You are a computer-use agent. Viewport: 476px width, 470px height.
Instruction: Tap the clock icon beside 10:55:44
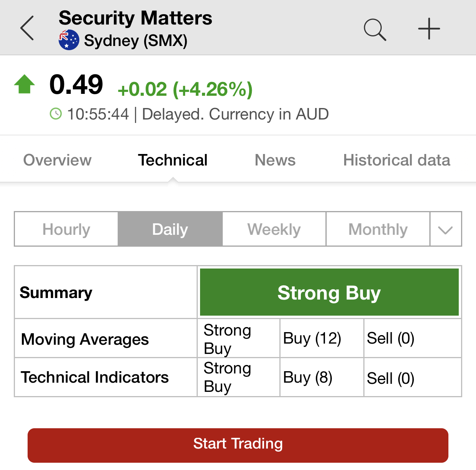56,114
